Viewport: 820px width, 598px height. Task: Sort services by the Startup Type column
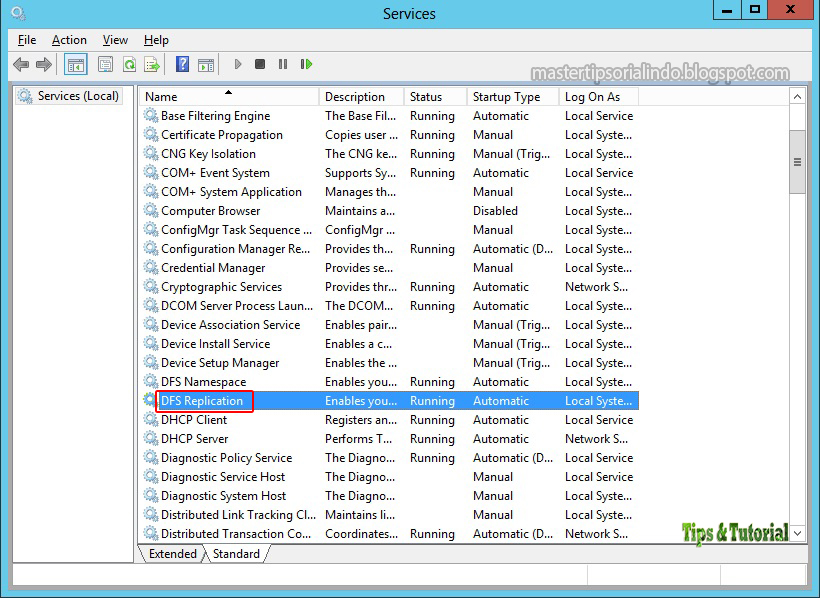505,95
